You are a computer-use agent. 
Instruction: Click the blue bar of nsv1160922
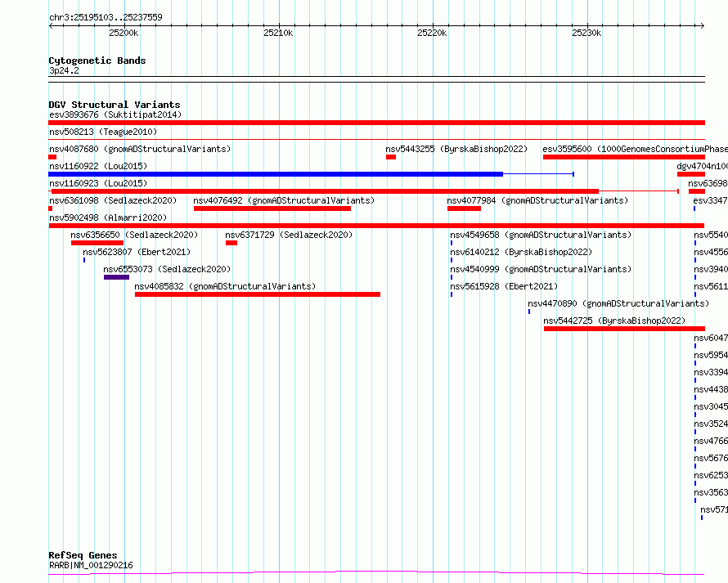coord(276,174)
